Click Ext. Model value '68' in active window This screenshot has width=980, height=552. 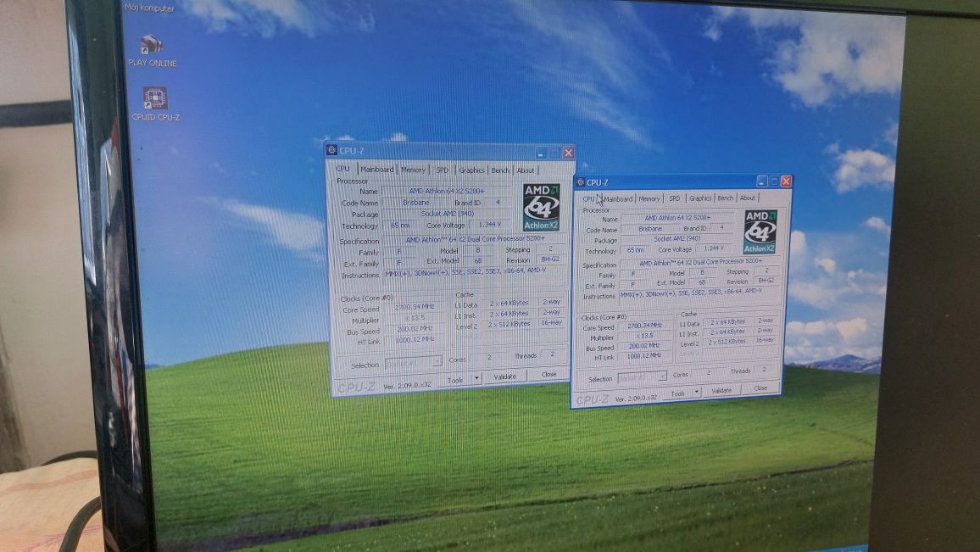(x=701, y=282)
